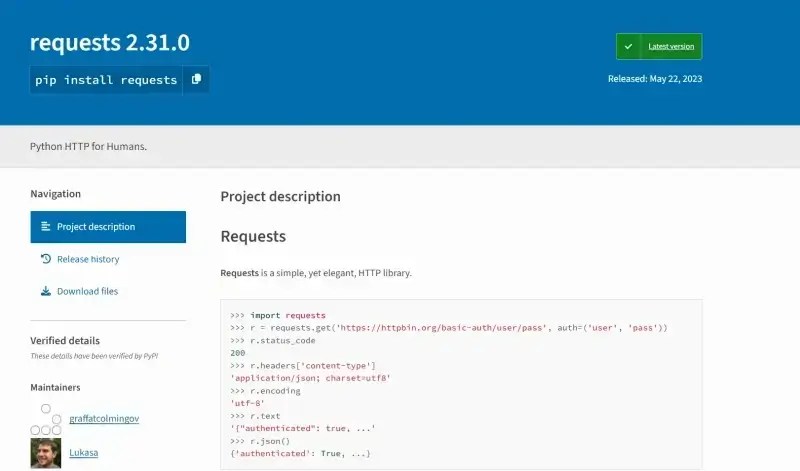Click the r.text code line
The image size is (800, 471).
pyautogui.click(x=255, y=416)
